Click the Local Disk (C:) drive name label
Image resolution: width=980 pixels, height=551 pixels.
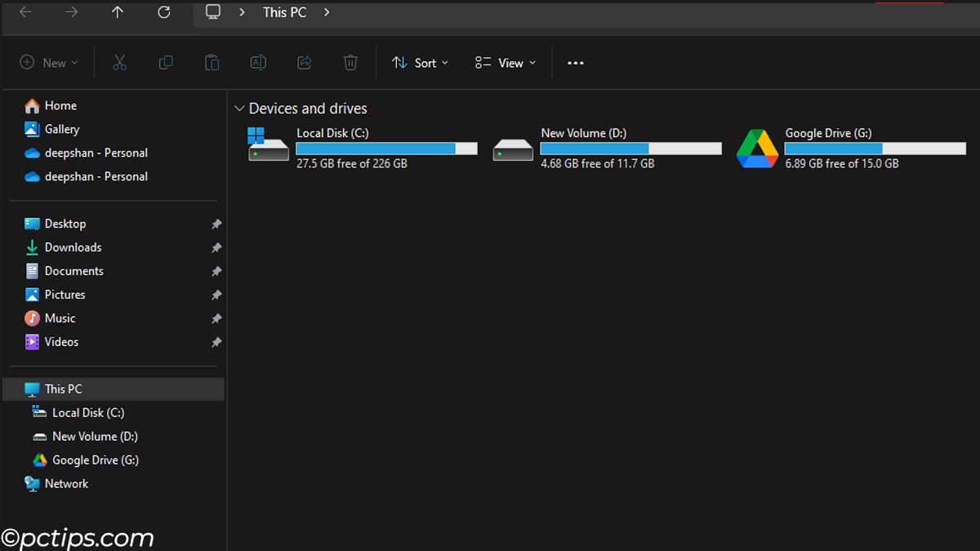click(332, 133)
